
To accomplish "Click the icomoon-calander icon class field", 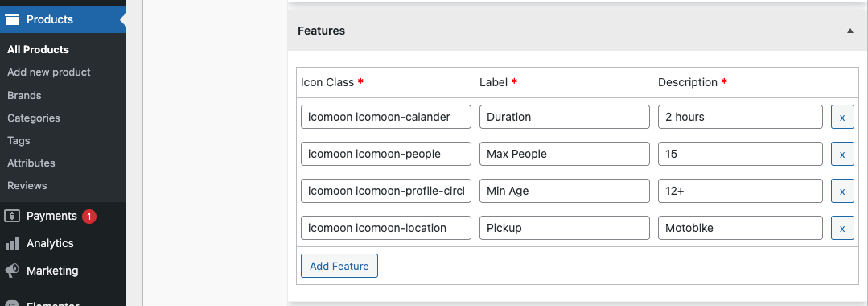I will [386, 117].
